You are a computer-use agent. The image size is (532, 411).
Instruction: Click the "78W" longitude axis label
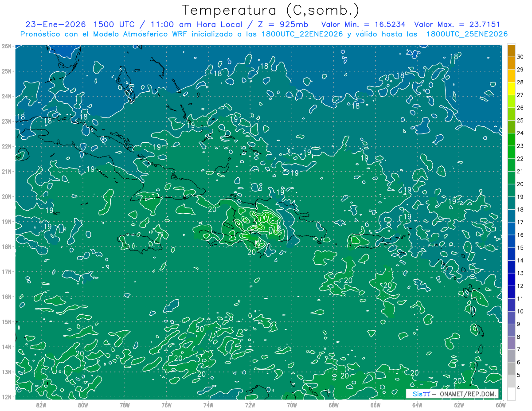[x=125, y=404]
